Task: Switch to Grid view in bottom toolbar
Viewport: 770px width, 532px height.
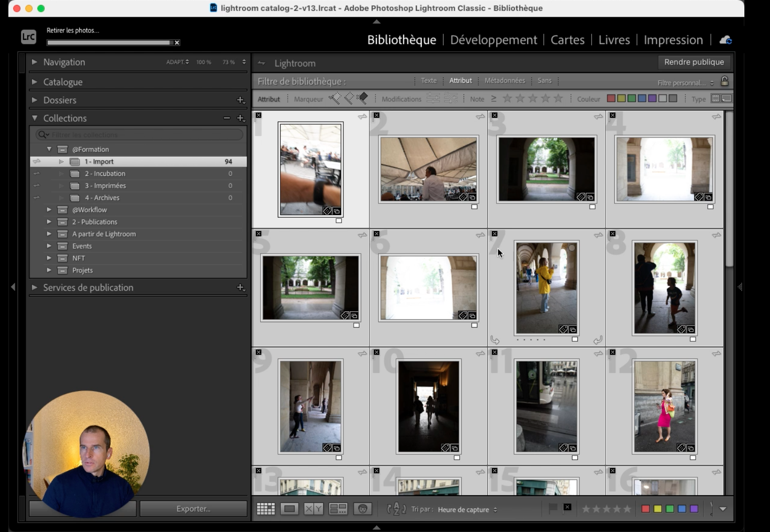Action: pos(266,509)
